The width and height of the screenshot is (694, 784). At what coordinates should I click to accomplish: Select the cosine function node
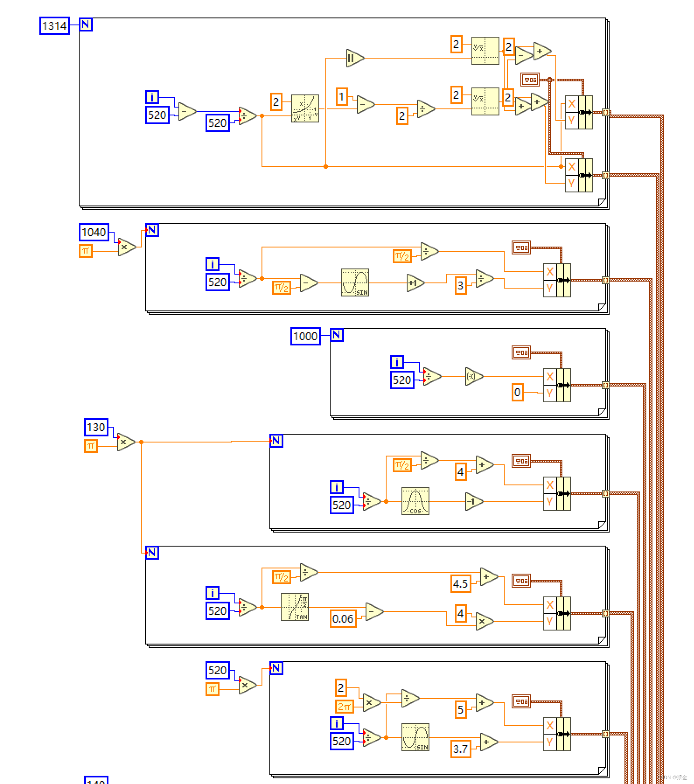(x=415, y=501)
